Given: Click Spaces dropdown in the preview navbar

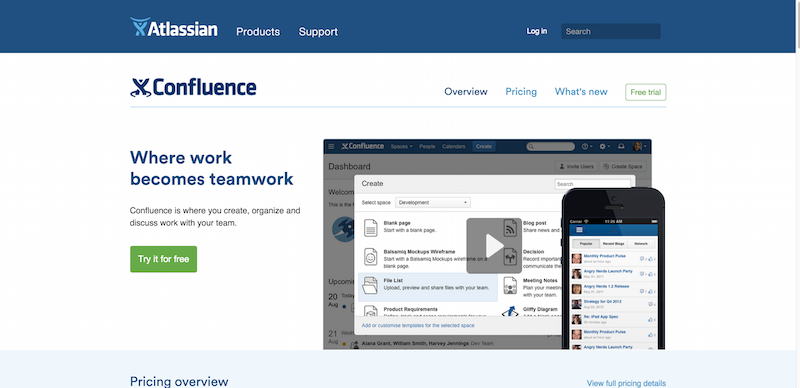Looking at the screenshot, I should [402, 147].
